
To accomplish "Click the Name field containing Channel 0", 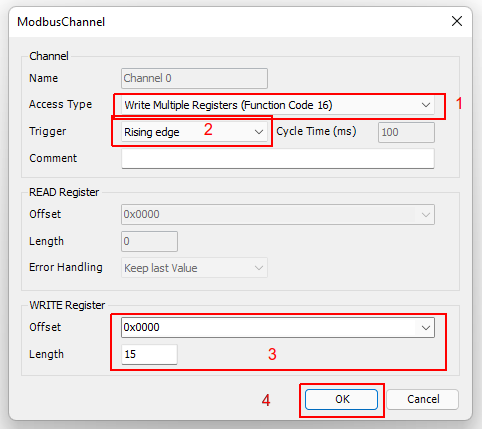I will pyautogui.click(x=194, y=78).
